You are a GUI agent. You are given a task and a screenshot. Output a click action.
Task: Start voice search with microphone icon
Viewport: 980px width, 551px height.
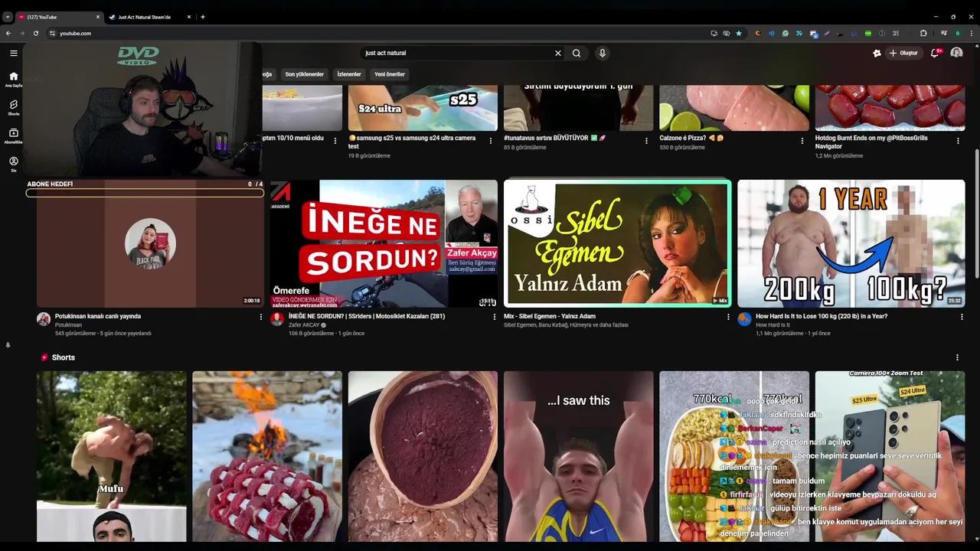603,53
